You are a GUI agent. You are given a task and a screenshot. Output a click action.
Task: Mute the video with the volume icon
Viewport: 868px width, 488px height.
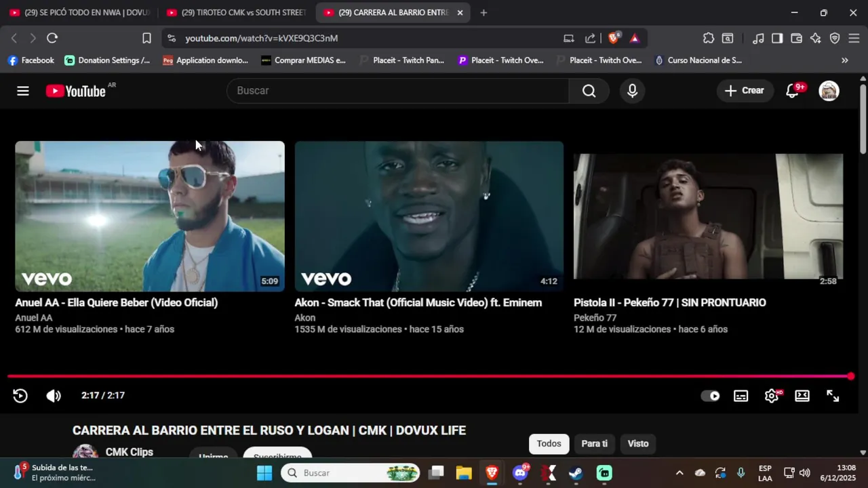click(x=53, y=396)
